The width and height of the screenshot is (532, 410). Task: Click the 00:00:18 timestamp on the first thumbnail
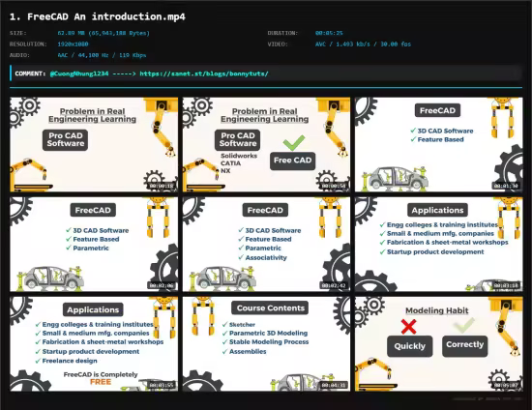coord(162,186)
